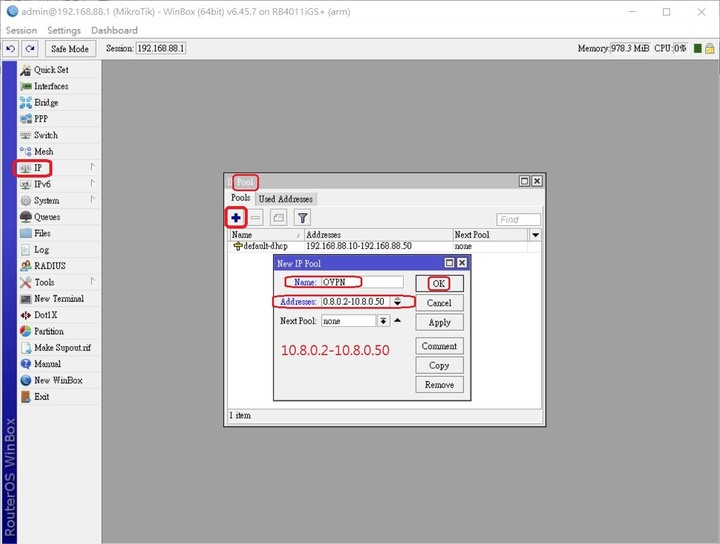Open the IP menu in the sidebar
This screenshot has width=720, height=544.
[59, 168]
